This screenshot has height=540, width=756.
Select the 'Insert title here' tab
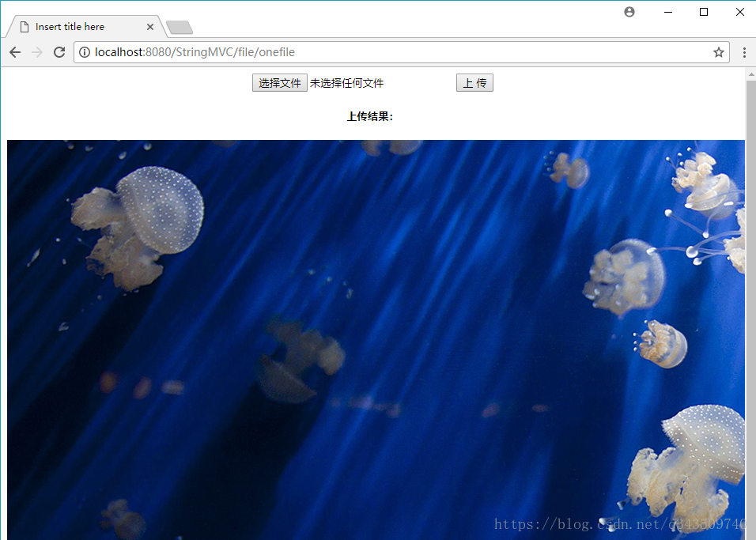pyautogui.click(x=86, y=27)
